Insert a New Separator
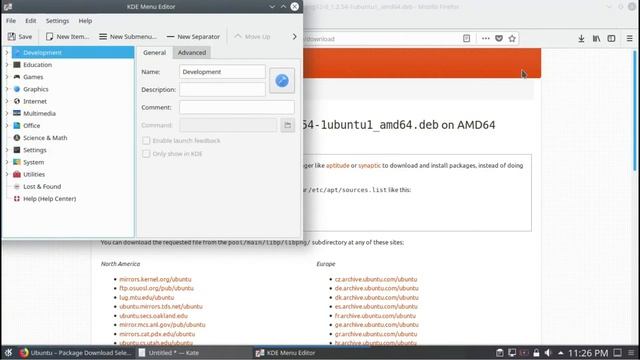The width and height of the screenshot is (640, 360). tap(193, 36)
